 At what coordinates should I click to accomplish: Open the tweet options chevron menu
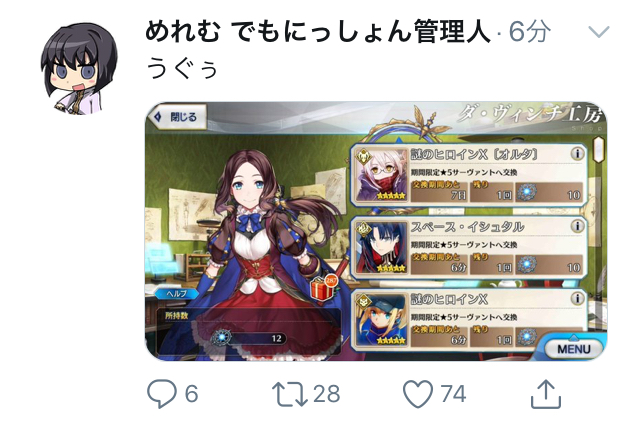pos(599,31)
